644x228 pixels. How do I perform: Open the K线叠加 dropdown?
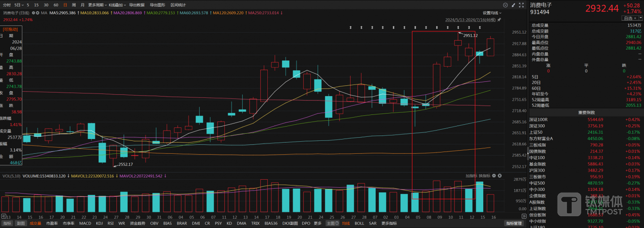117,5
